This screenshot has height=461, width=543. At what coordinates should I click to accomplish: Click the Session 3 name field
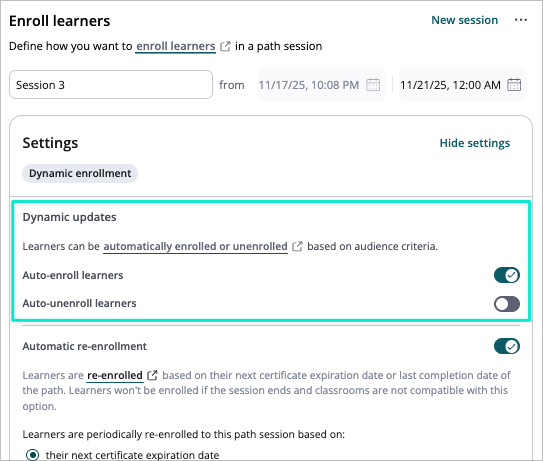(111, 85)
